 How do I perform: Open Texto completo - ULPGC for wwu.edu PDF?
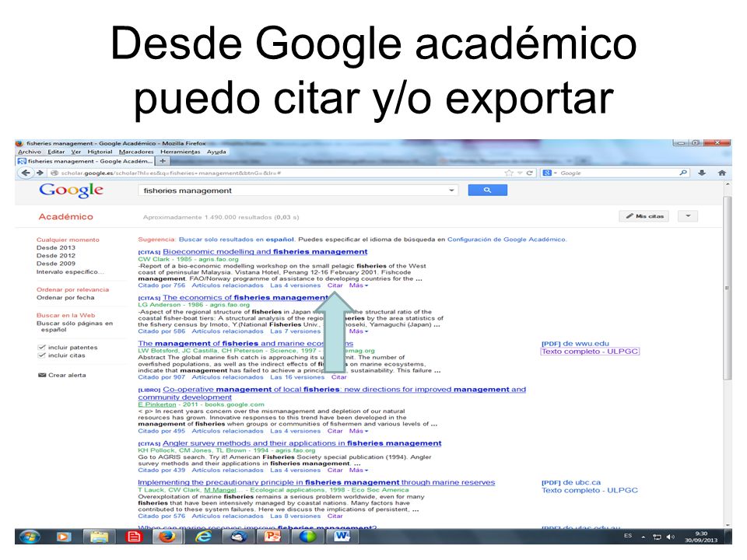point(590,352)
